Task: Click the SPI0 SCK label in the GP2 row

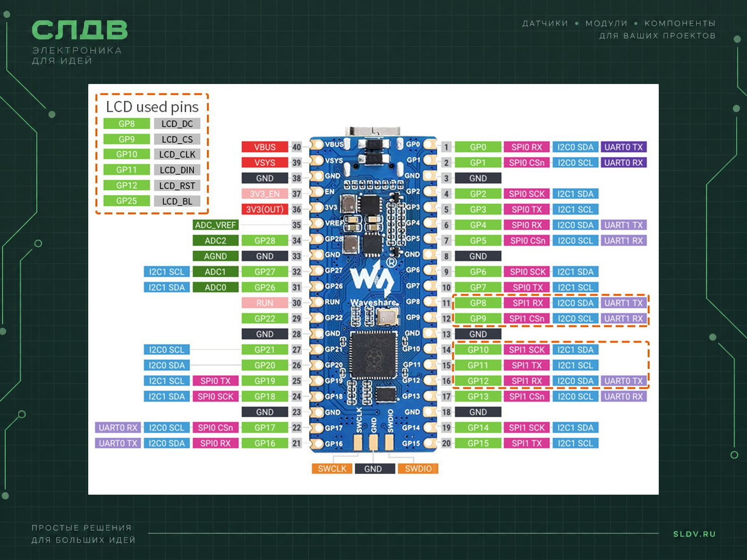Action: point(527,194)
